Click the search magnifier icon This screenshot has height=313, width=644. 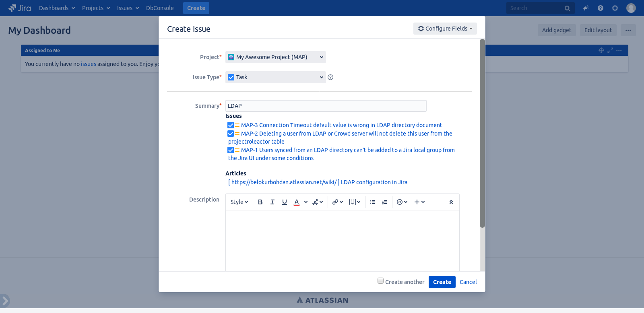(568, 8)
